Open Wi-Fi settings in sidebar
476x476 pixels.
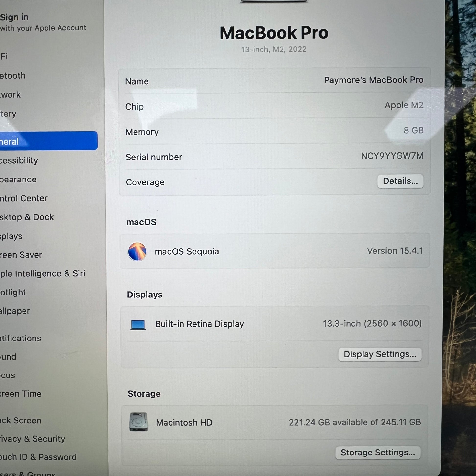(x=4, y=57)
